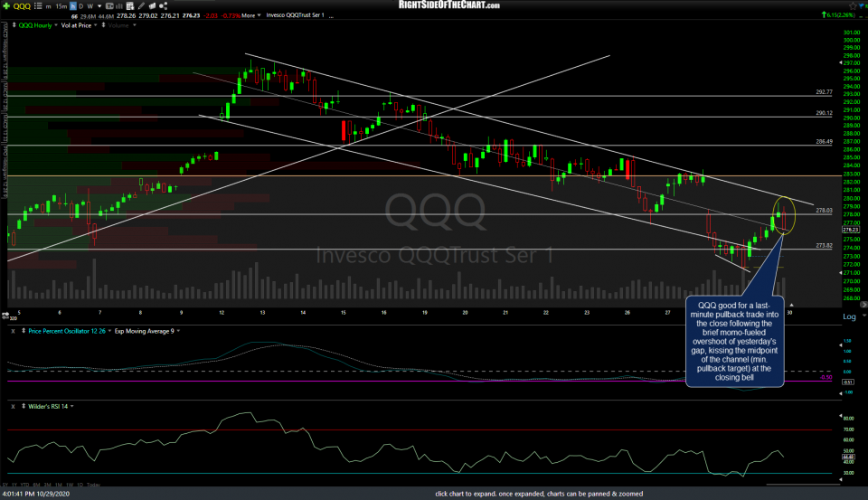Click the 290.12 horizontal line label
Image resolution: width=868 pixels, height=500 pixels.
[x=824, y=113]
